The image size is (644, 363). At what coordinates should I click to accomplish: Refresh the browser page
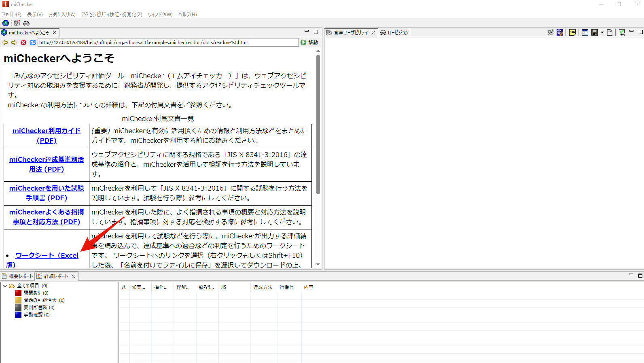33,42
